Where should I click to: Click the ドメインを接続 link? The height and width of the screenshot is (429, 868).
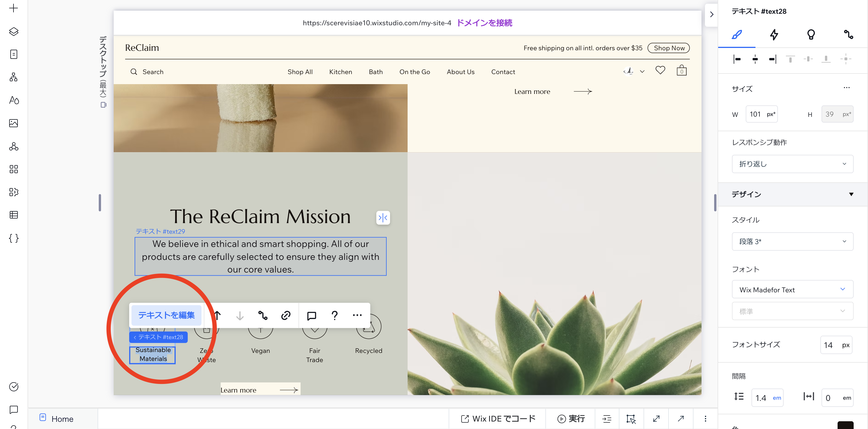tap(484, 23)
